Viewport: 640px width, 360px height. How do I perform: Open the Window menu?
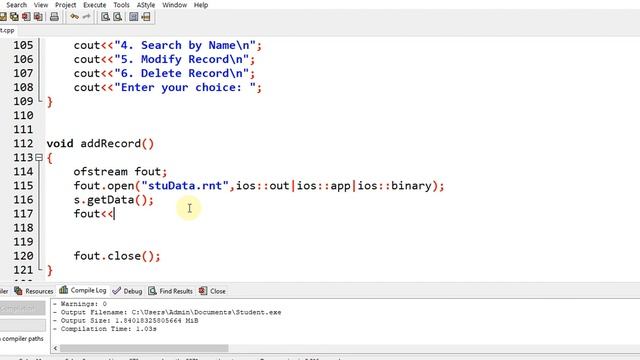point(174,5)
